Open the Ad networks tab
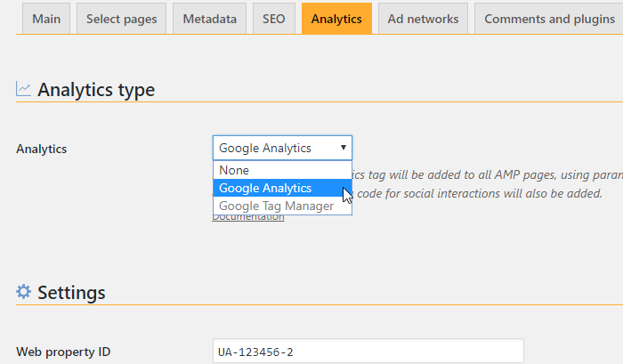This screenshot has height=364, width=623. click(423, 19)
